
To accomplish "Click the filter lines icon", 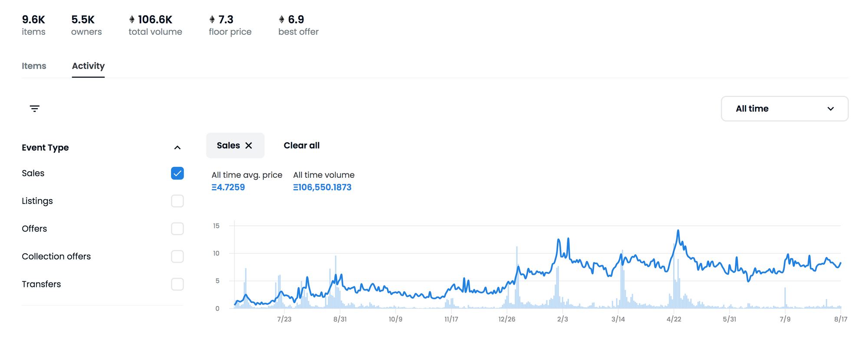I will click(x=35, y=109).
